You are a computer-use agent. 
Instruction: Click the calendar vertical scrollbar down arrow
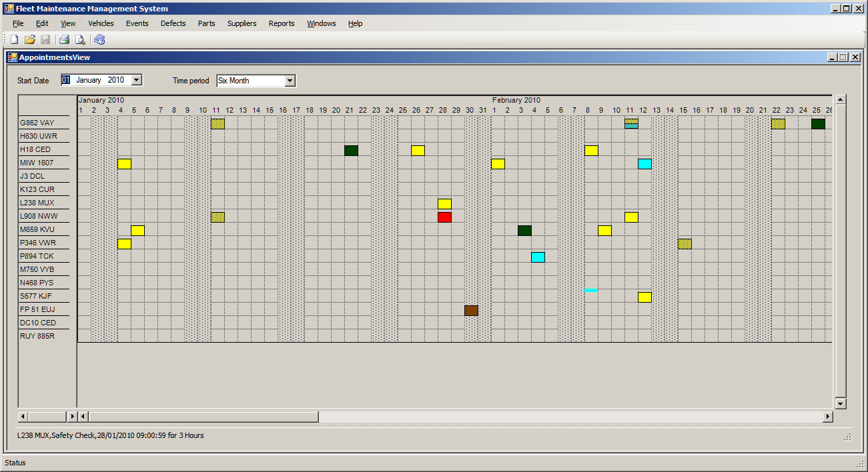pos(841,403)
